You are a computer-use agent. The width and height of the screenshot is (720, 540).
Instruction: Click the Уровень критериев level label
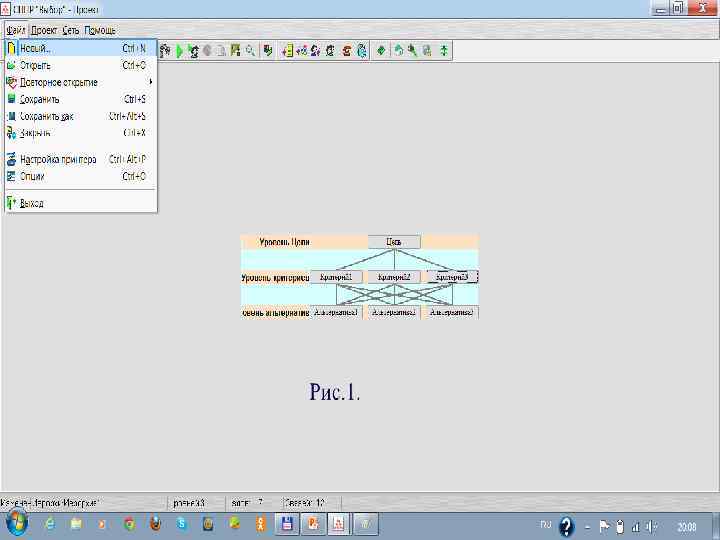275,277
